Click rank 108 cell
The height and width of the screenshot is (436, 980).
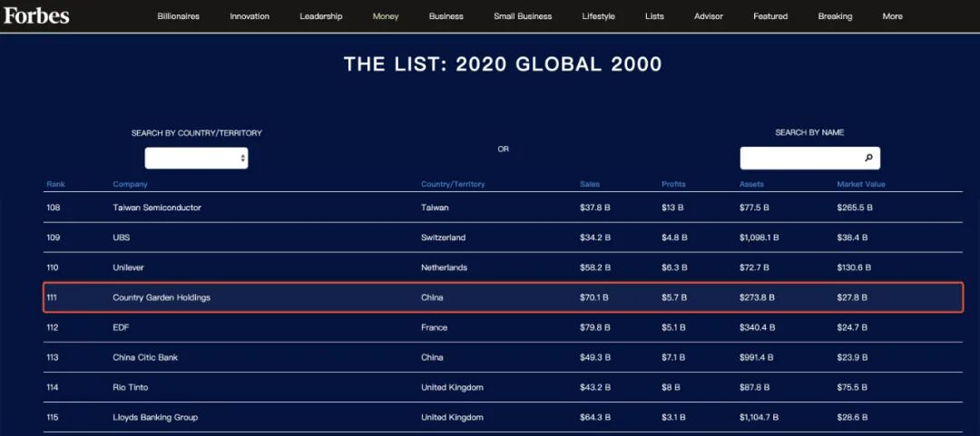(53, 208)
